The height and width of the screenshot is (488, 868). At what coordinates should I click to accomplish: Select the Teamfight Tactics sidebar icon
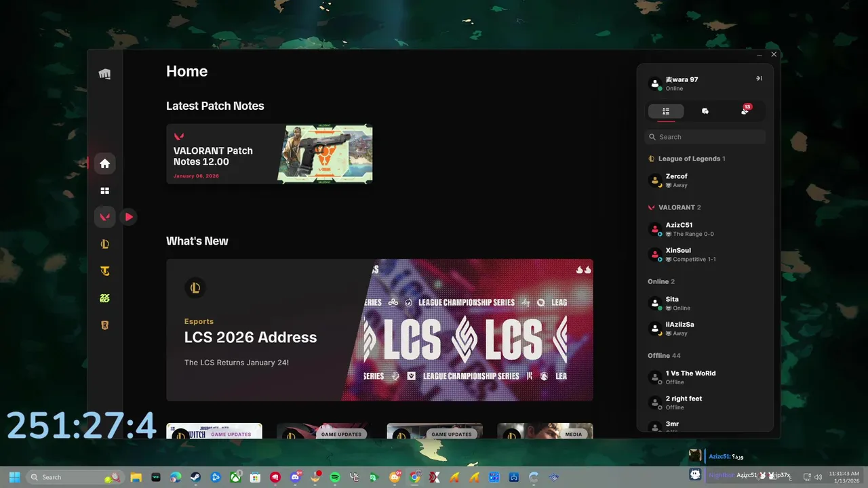coord(104,271)
